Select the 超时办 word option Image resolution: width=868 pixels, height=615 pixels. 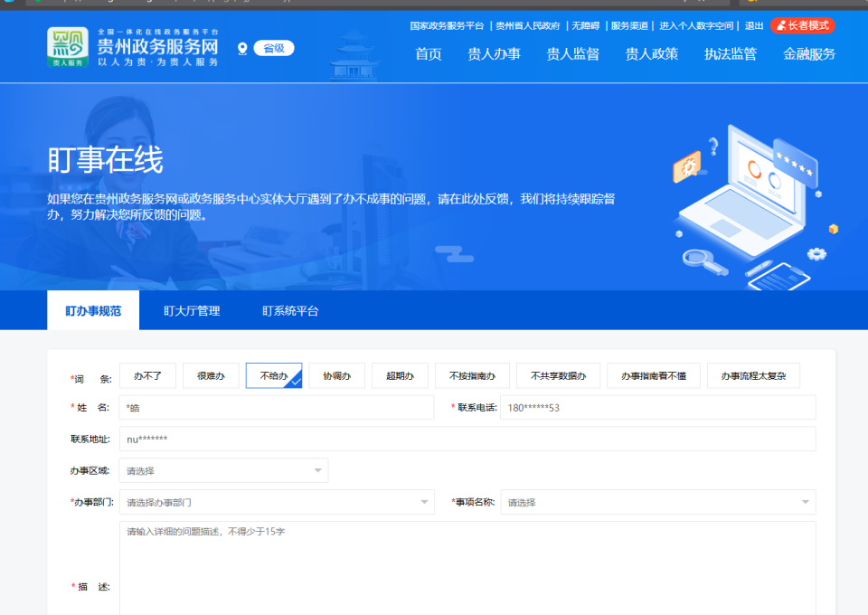(x=400, y=375)
